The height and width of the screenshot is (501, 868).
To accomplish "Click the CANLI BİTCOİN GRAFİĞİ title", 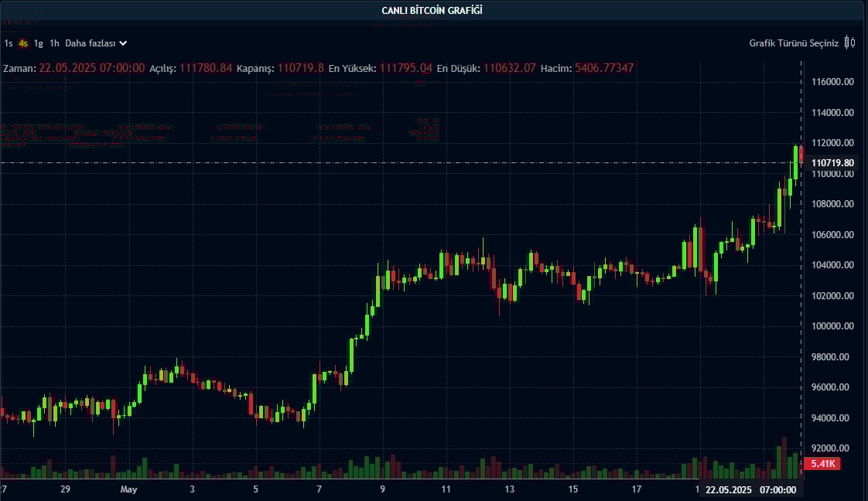I will point(432,11).
